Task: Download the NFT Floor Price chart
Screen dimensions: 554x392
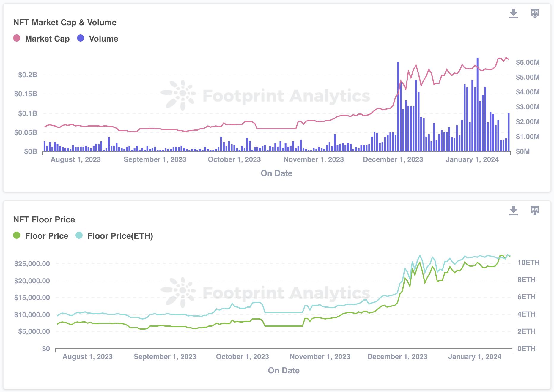Action: point(513,211)
